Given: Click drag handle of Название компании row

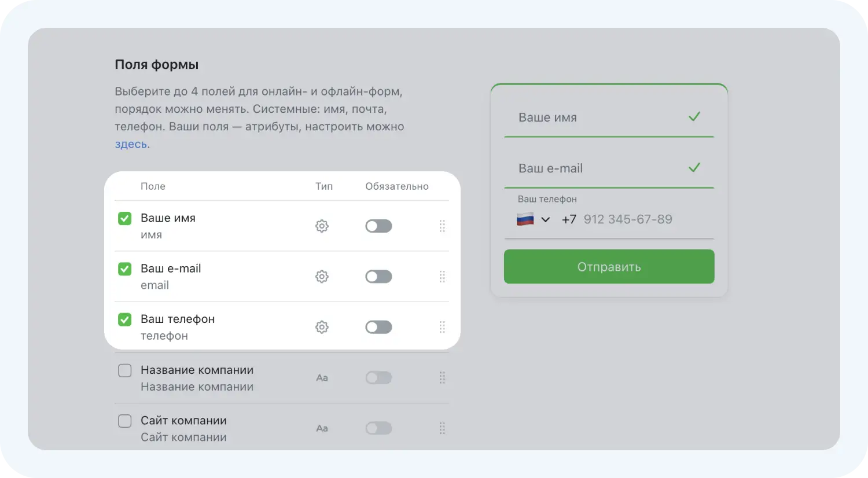Looking at the screenshot, I should [442, 378].
